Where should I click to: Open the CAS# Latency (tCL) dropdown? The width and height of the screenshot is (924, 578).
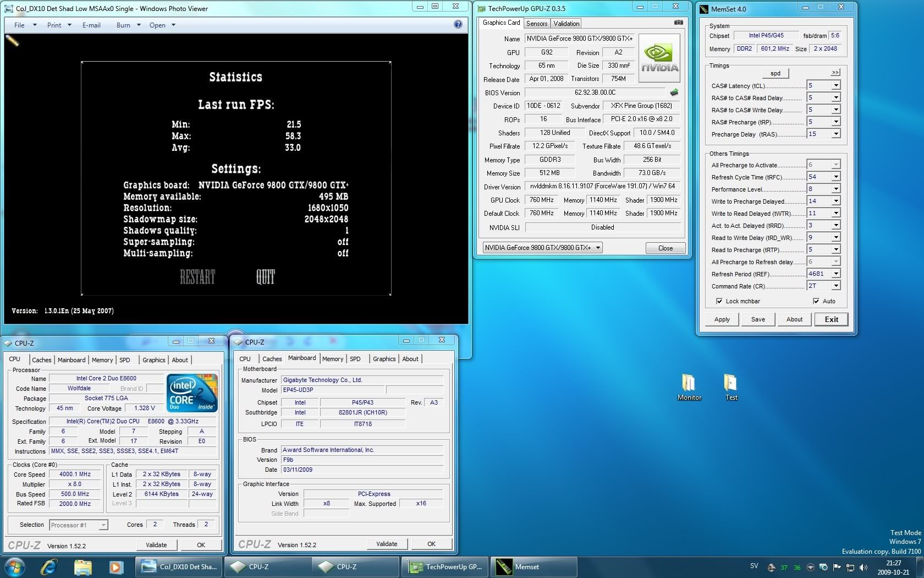click(836, 85)
